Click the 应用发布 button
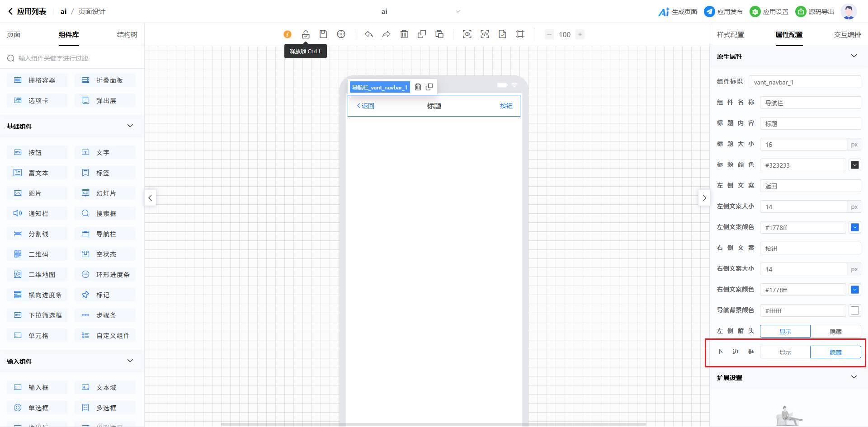 tap(723, 12)
